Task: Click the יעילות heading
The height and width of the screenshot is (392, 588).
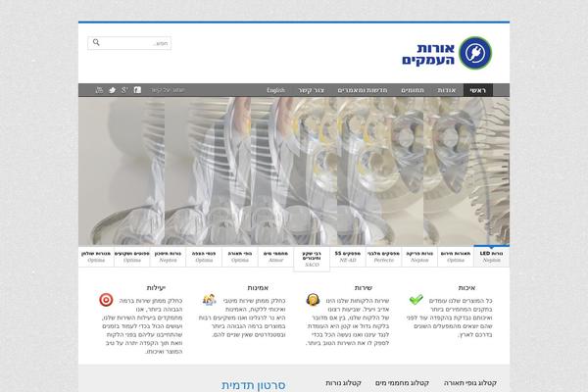Action: (156, 288)
